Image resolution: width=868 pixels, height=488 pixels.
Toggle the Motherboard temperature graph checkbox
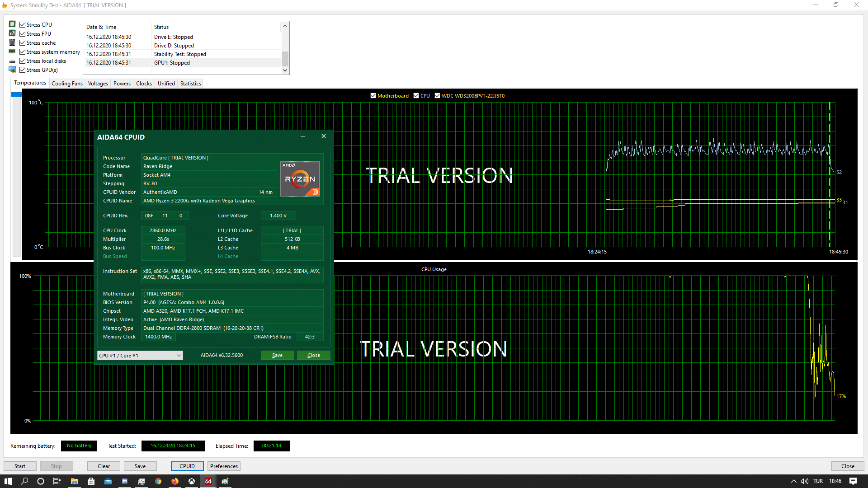(x=373, y=96)
